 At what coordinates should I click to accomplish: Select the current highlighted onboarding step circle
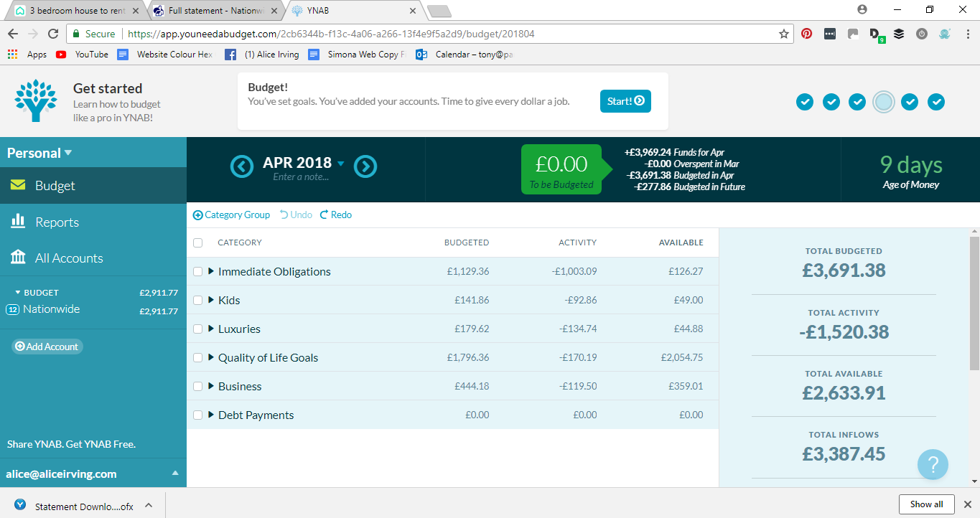coord(884,102)
